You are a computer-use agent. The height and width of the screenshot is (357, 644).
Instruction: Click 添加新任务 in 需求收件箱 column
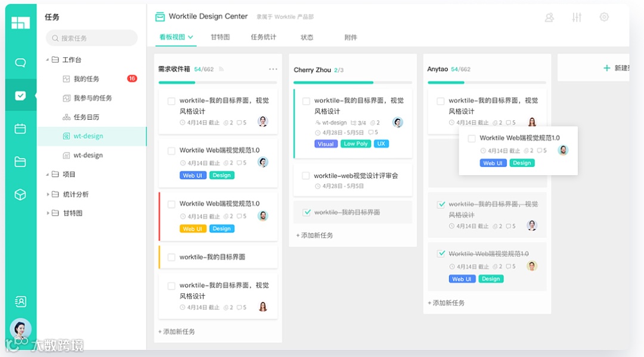[177, 331]
